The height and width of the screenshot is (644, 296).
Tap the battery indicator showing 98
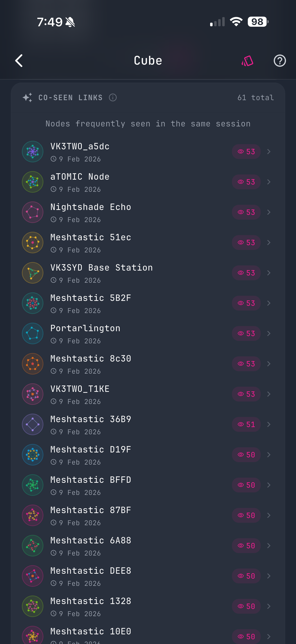(x=257, y=22)
